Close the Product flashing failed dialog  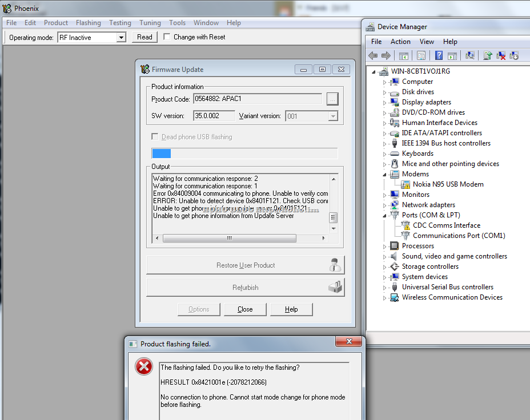(349, 341)
